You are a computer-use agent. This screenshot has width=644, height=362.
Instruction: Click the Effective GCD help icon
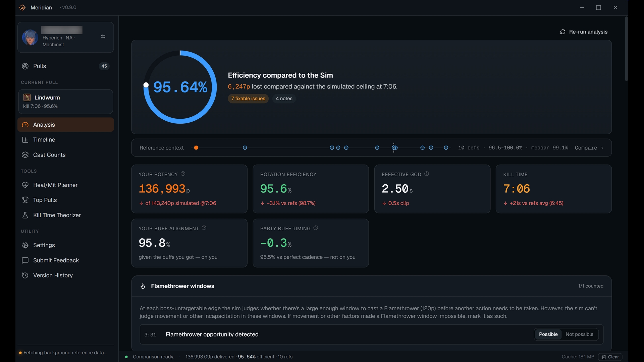(x=427, y=174)
